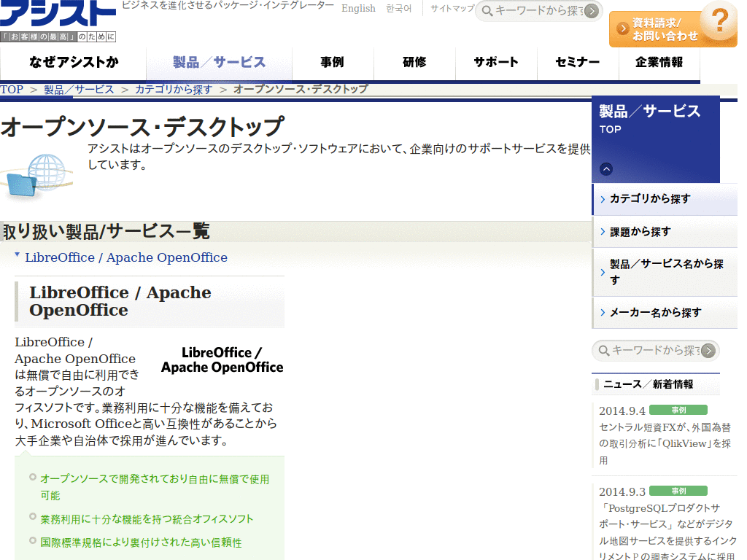Click 国際標準規格により裏付けされた feature link
The height and width of the screenshot is (560, 747).
pyautogui.click(x=141, y=542)
